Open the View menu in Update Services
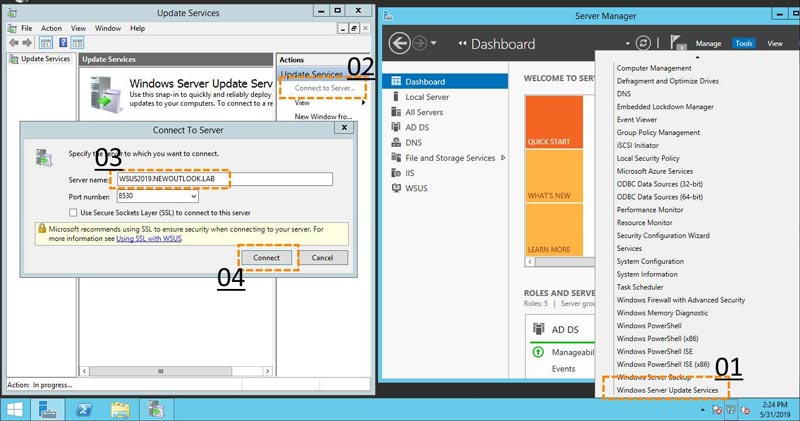The height and width of the screenshot is (421, 800). [78, 28]
